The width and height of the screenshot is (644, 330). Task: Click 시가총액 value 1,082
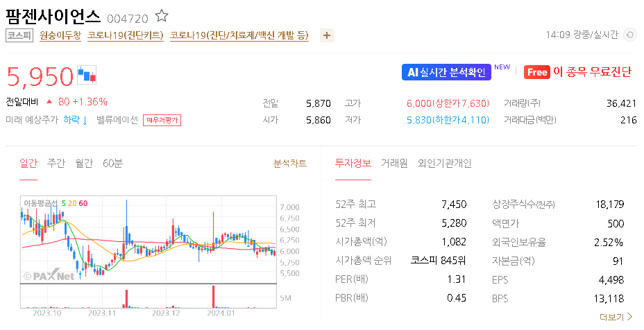pos(454,242)
